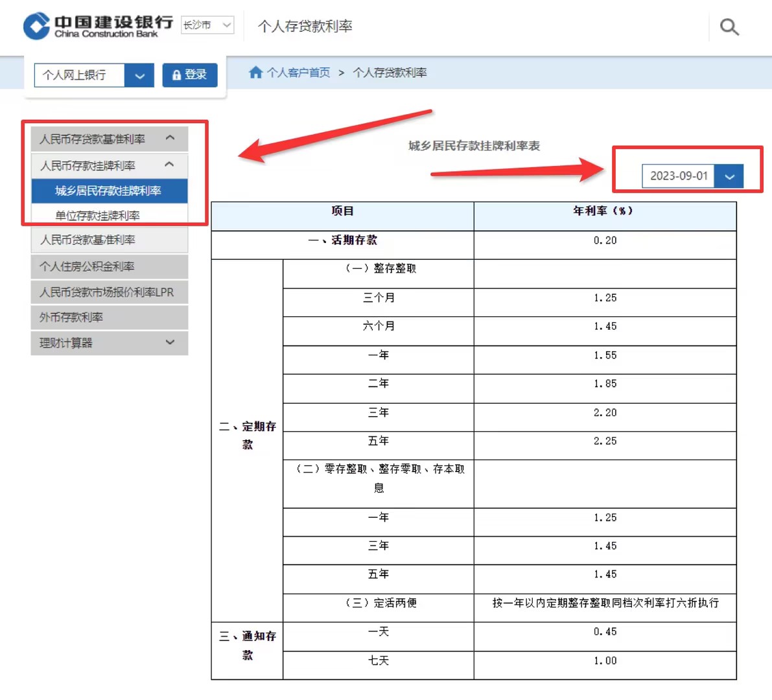Screen dimensions: 772x700
Task: Open the 个人网上银行 dropdown arrow
Action: (x=139, y=75)
